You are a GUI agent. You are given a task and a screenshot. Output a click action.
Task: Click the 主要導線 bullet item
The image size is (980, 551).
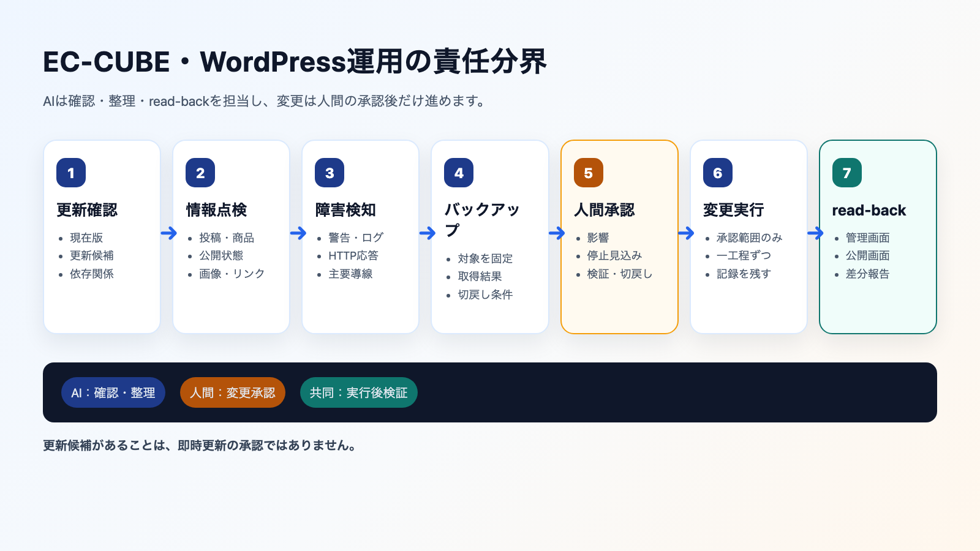coord(350,274)
